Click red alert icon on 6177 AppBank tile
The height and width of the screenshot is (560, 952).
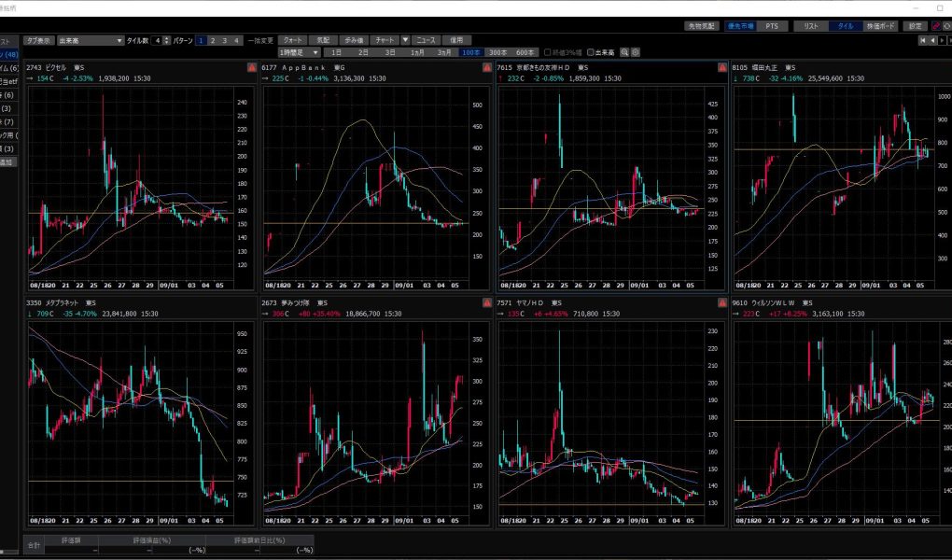(x=486, y=68)
